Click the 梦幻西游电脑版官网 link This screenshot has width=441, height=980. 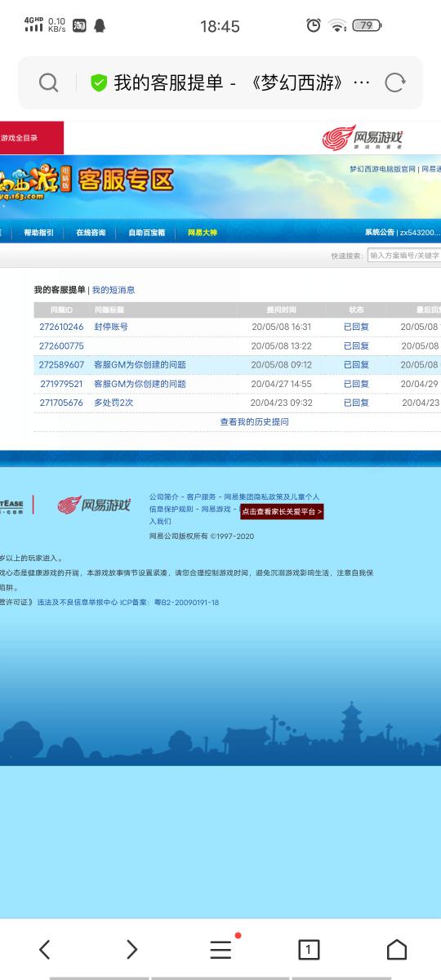382,169
